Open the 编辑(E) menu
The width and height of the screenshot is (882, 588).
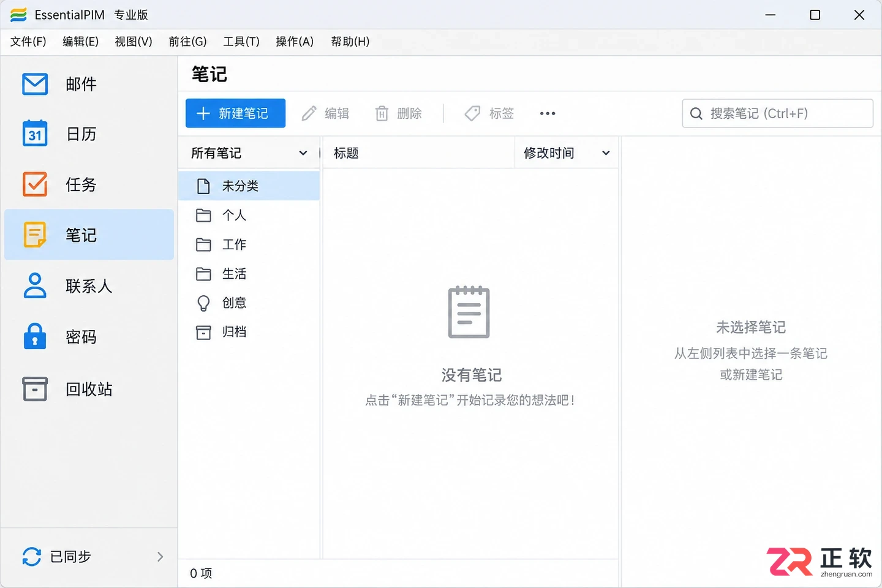pyautogui.click(x=80, y=42)
